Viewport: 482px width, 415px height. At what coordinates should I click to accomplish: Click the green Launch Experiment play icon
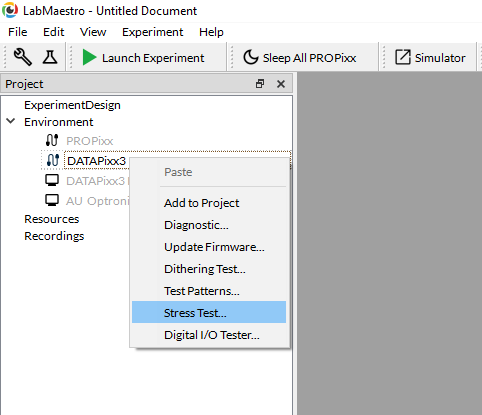89,57
